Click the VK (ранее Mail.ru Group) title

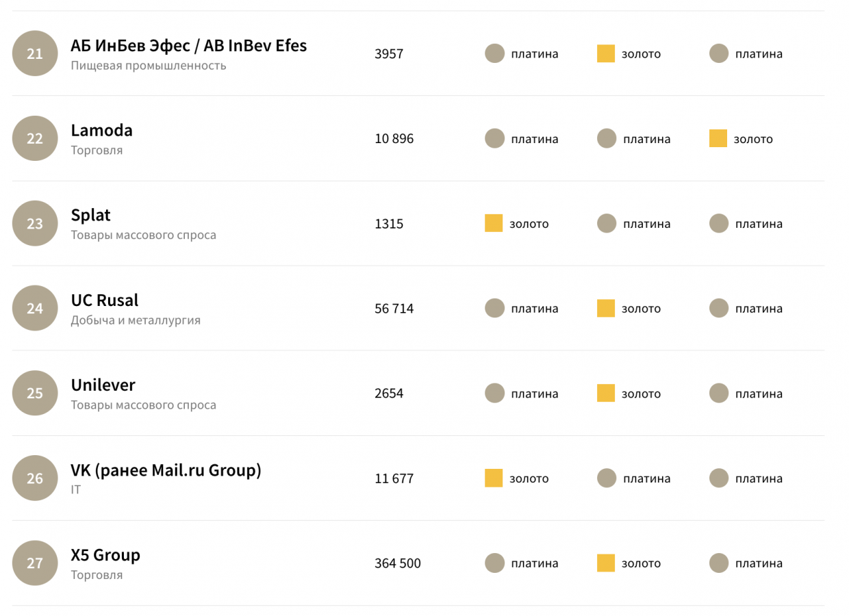coord(166,470)
